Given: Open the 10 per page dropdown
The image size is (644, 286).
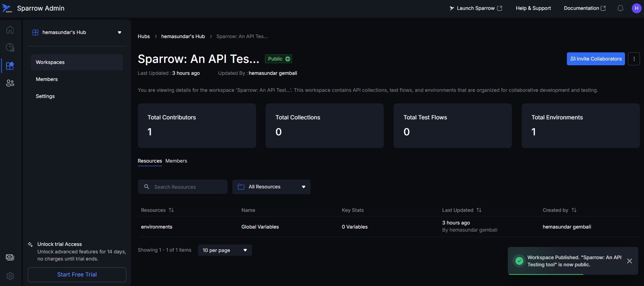Looking at the screenshot, I should (x=225, y=250).
